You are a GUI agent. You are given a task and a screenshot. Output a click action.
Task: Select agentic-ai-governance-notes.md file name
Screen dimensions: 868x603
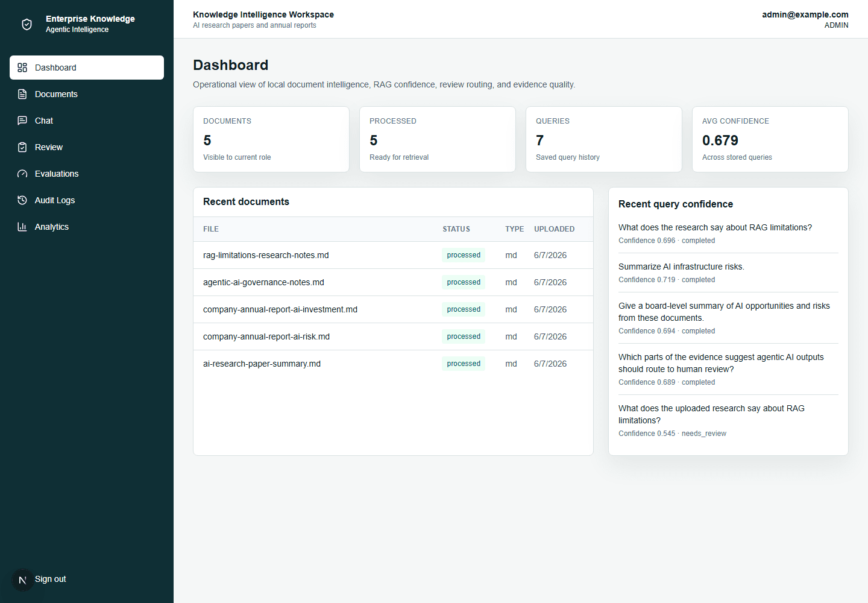click(263, 282)
